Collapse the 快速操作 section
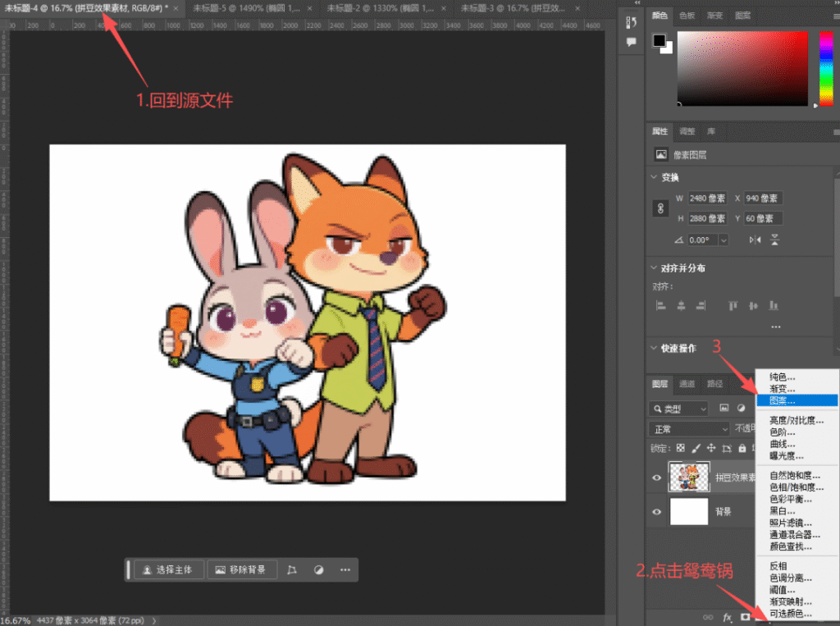Viewport: 840px width, 626px height. pos(654,348)
